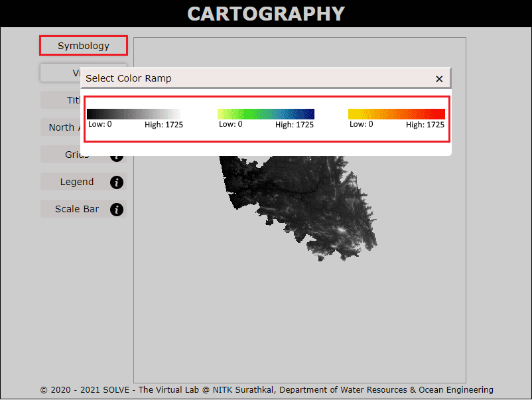Select the grayscale black-to-white color ramp
532x400 pixels.
133,114
